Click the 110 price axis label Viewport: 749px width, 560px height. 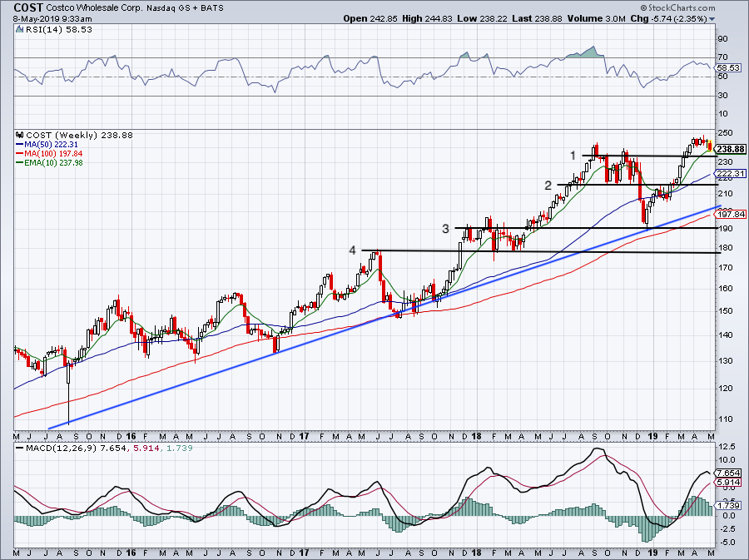725,419
